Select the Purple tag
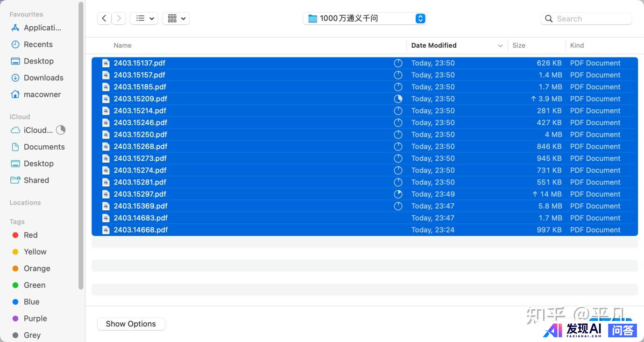Screen dimensions: 644x342 [x=29, y=319]
